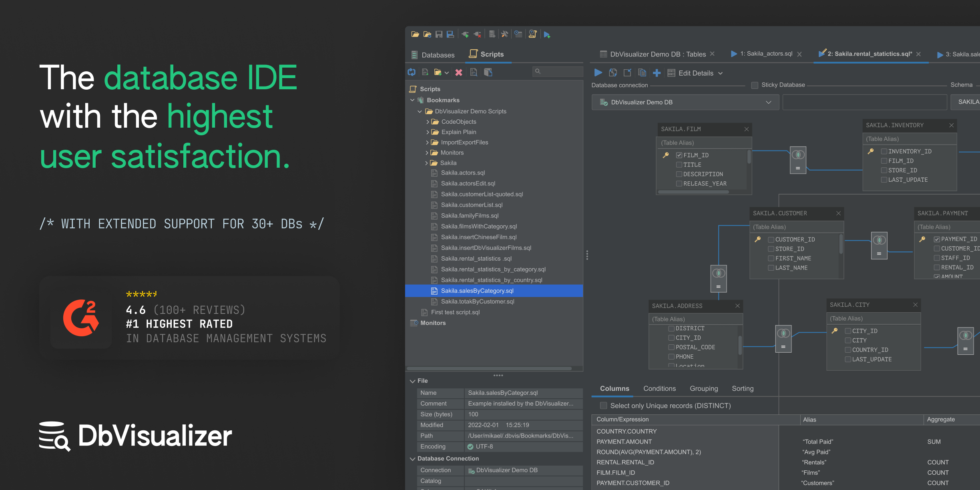Expand the CodeObjects folder
The width and height of the screenshot is (980, 490).
coord(427,122)
